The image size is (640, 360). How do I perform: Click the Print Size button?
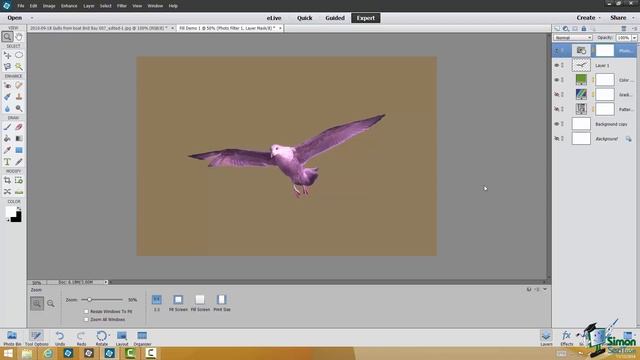222,303
